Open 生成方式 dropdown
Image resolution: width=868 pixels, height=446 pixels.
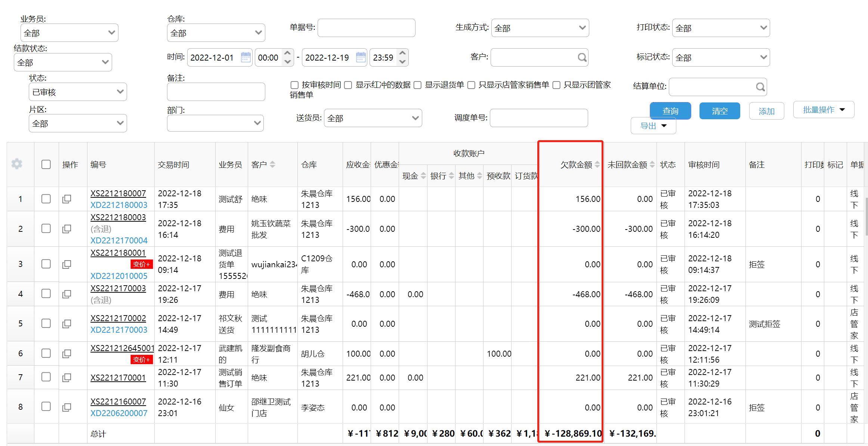coord(540,28)
